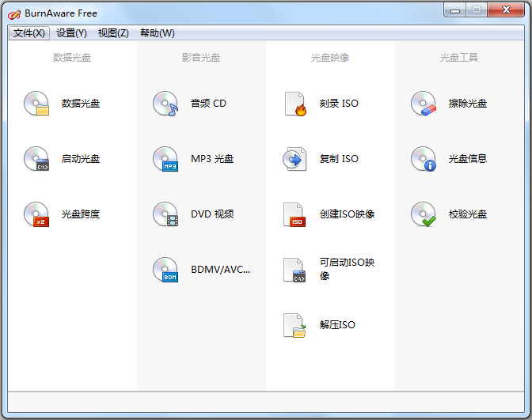The image size is (532, 420).
Task: Pick the 解压ISO label
Action: [x=337, y=325]
